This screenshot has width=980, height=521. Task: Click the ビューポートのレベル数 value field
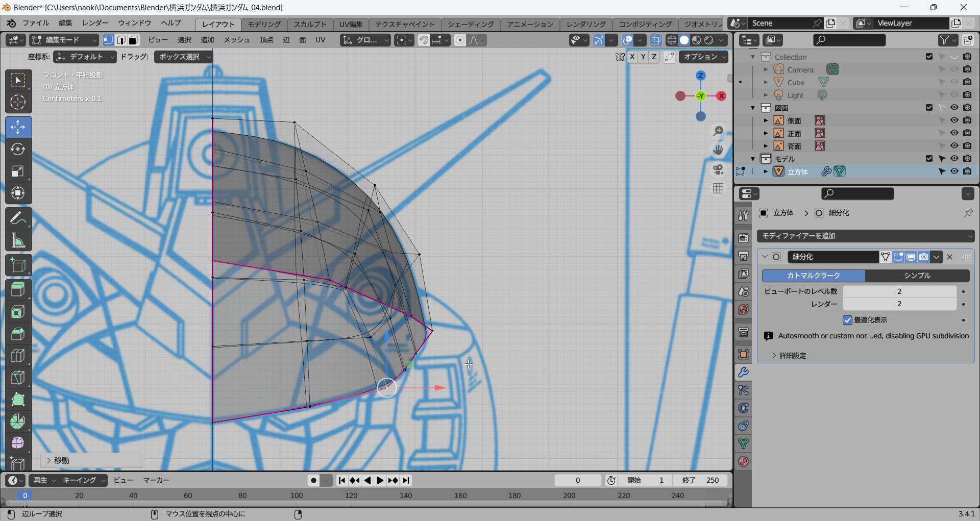[899, 291]
